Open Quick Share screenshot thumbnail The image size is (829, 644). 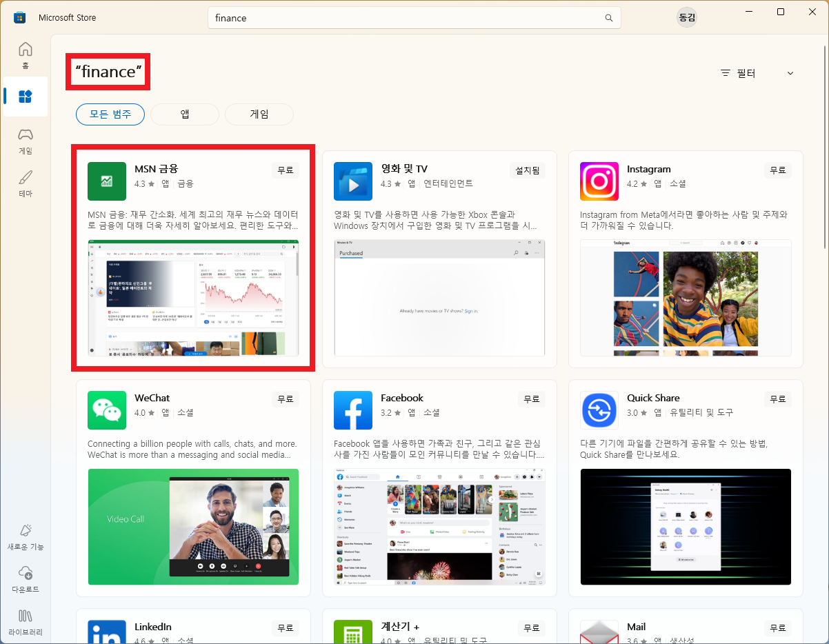click(x=686, y=527)
